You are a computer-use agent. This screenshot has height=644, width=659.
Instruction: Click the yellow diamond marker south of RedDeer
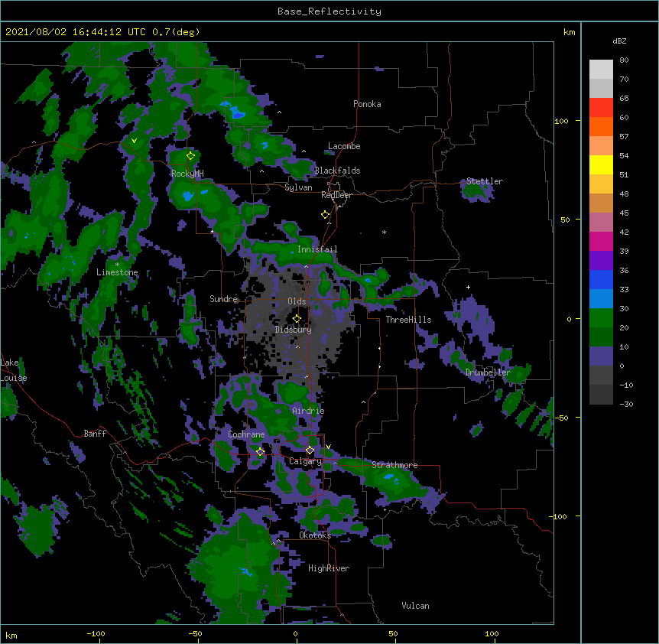coord(326,215)
